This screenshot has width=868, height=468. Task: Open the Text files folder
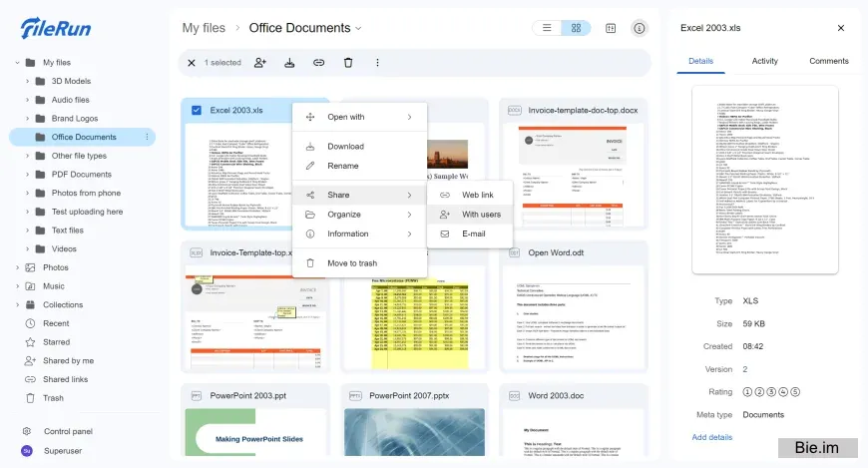point(68,230)
